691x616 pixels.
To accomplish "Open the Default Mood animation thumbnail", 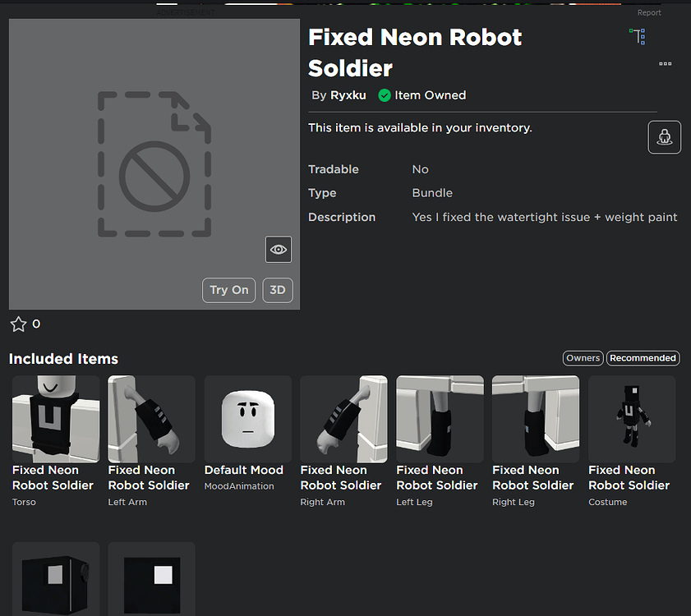I will [247, 419].
